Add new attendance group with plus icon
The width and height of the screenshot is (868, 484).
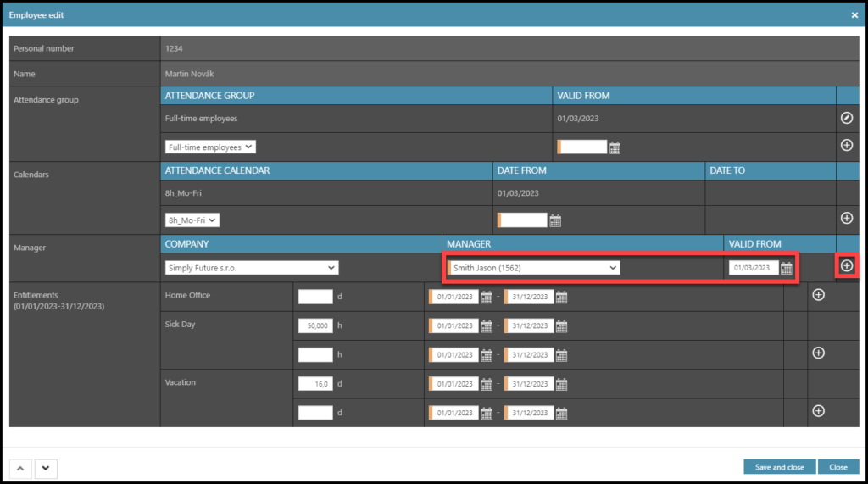click(x=846, y=146)
